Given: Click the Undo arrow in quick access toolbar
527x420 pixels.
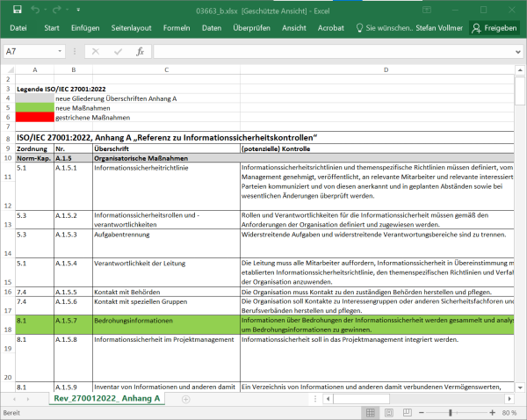Looking at the screenshot, I should coord(33,10).
